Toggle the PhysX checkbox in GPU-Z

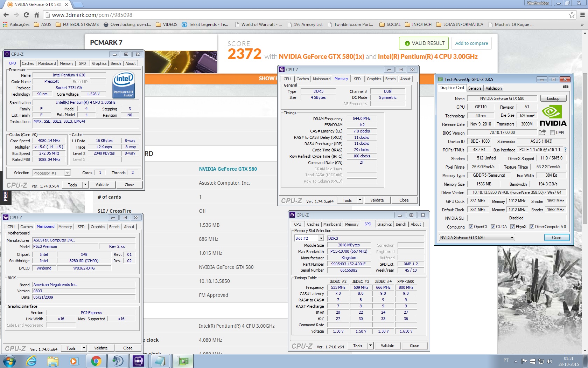pyautogui.click(x=512, y=227)
